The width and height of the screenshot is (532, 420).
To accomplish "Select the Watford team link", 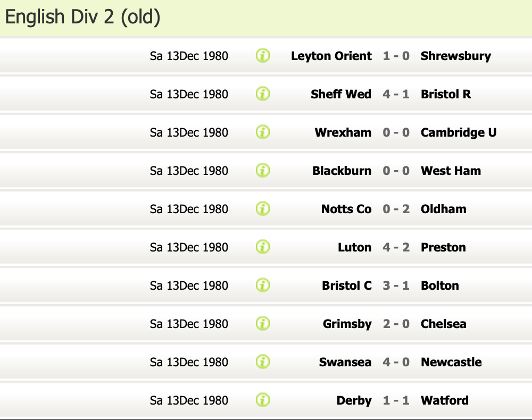I will [x=444, y=401].
